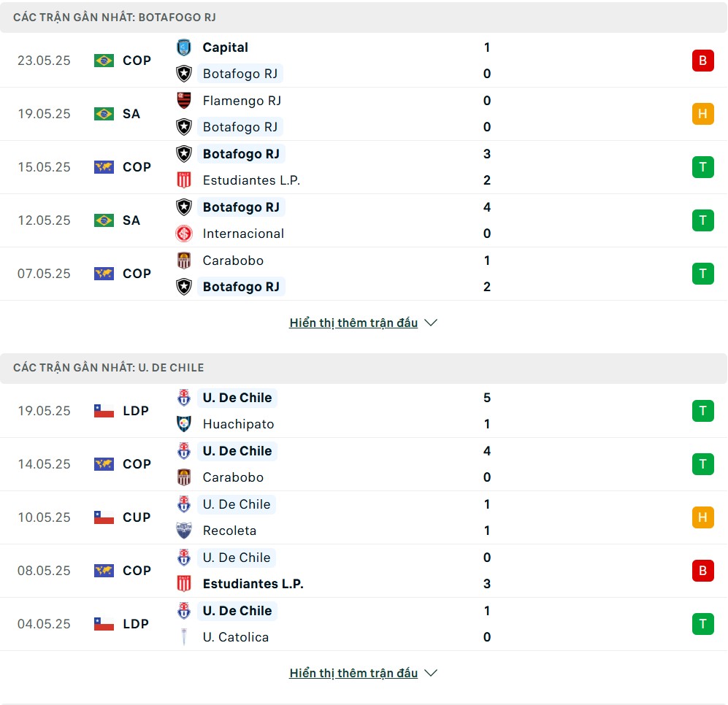Click Chile flag on 19.05.25 LDP match

pyautogui.click(x=104, y=411)
